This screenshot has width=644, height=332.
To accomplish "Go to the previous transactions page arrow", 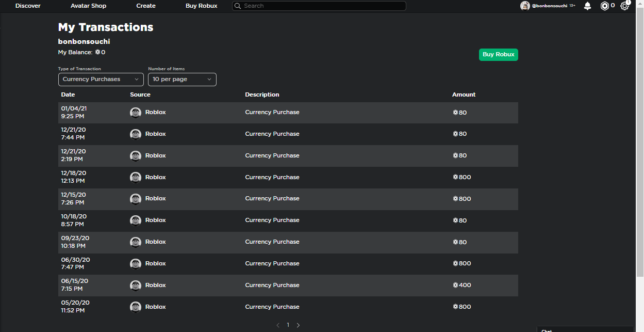I will coord(278,325).
